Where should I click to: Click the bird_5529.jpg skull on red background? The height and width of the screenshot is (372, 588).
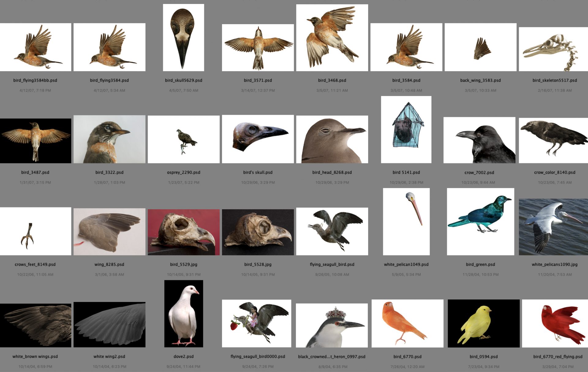coord(183,232)
